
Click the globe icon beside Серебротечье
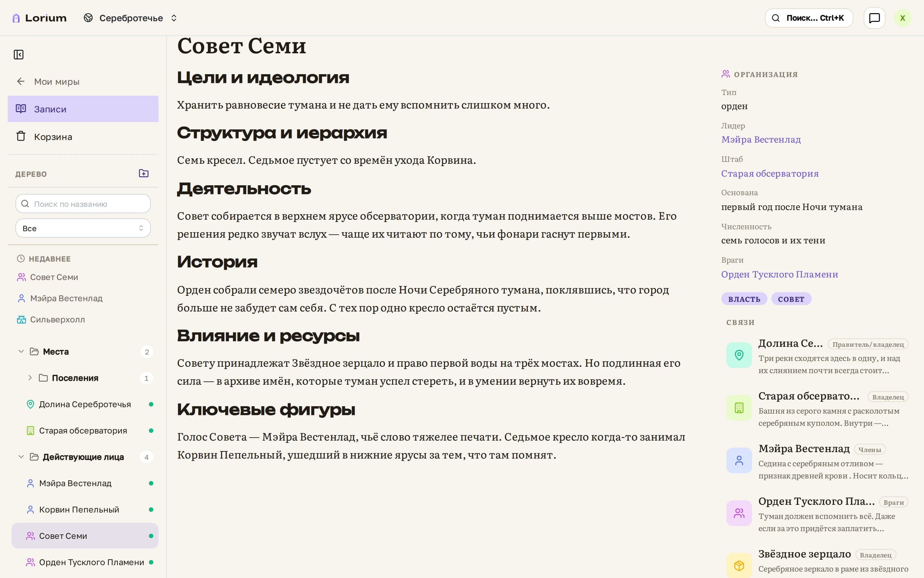coord(88,18)
